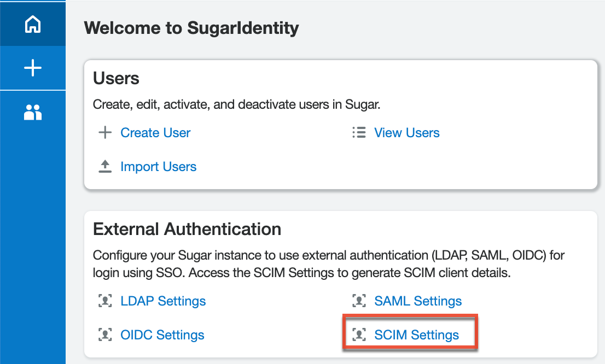Click the identity icon beside SAML Settings
The width and height of the screenshot is (605, 364).
pos(359,301)
